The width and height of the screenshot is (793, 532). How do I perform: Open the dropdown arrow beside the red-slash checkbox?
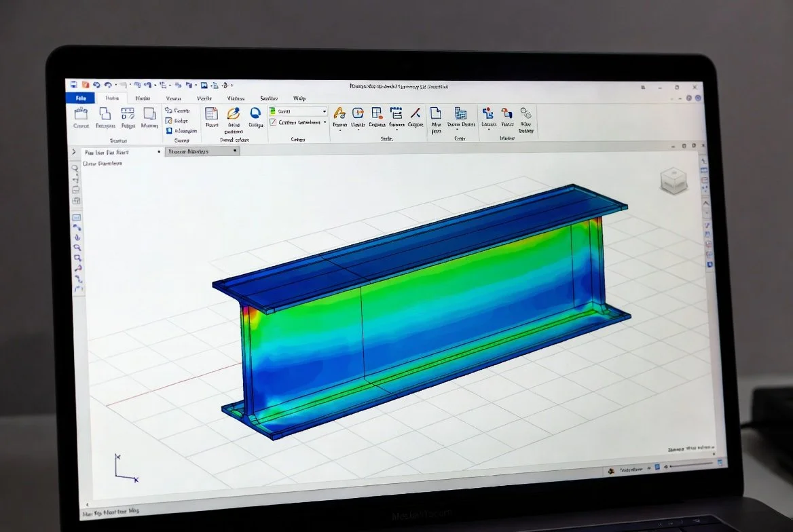pyautogui.click(x=325, y=122)
